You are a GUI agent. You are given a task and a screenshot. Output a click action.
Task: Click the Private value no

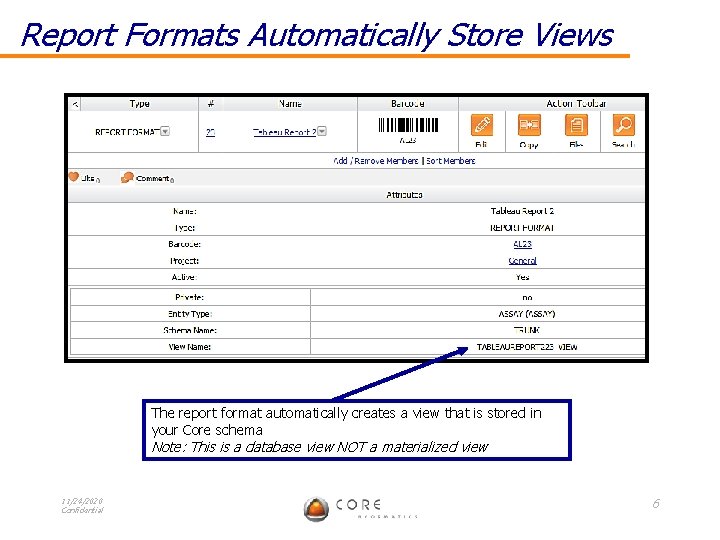(x=527, y=298)
